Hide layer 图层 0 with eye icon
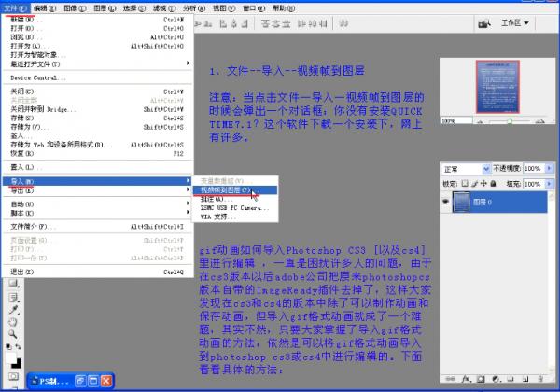Viewport: 560px width, 392px height. click(445, 202)
